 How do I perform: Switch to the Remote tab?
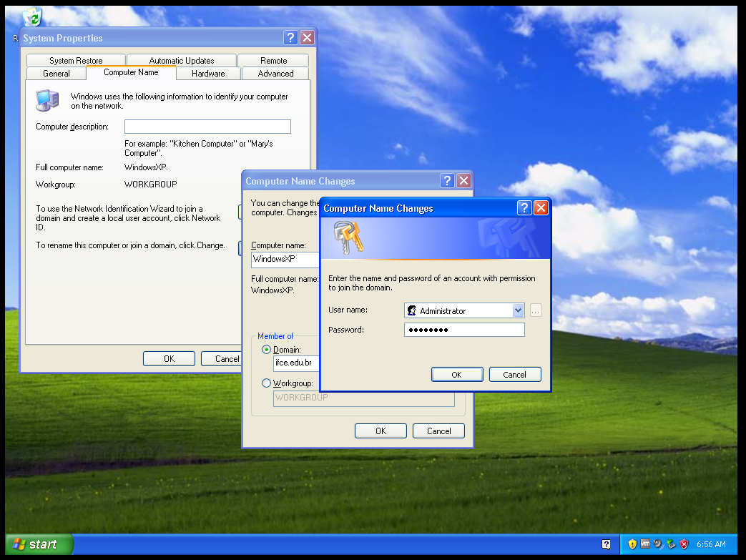[x=273, y=60]
